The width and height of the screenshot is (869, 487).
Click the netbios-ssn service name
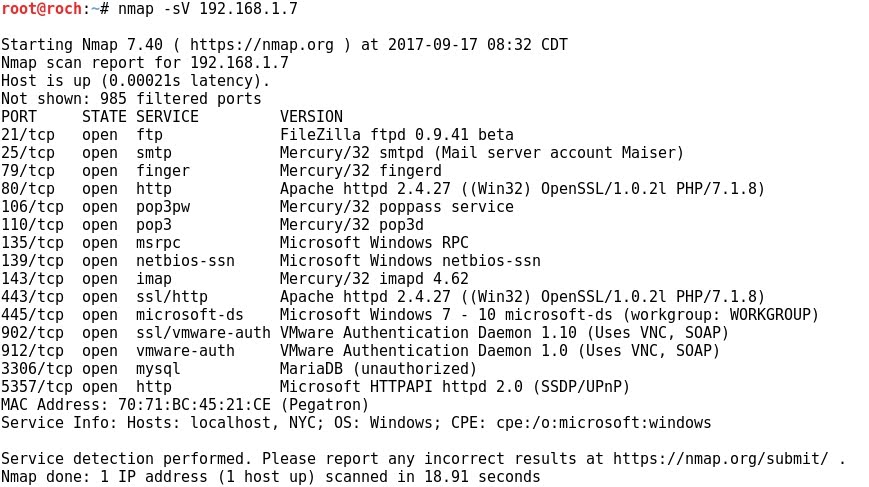pos(185,261)
